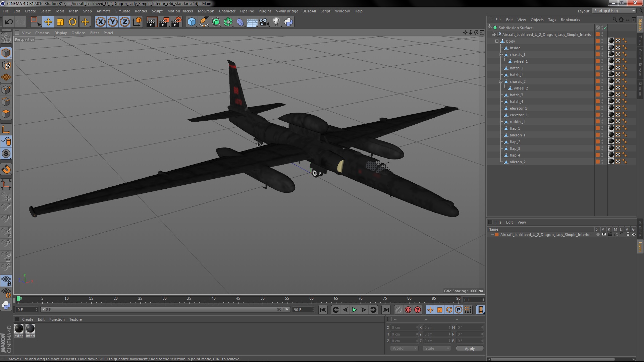Screen dimensions: 644x362
Task: Click the Floor environment icon
Action: pyautogui.click(x=252, y=22)
